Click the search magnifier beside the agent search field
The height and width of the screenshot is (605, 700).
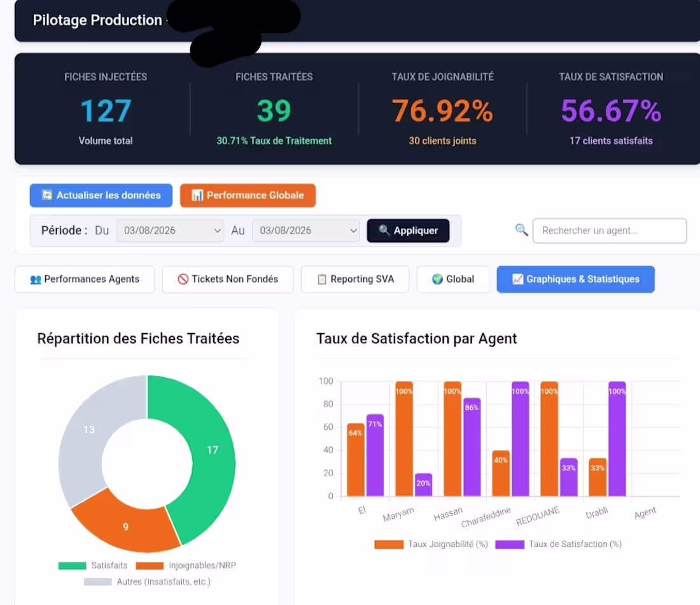(521, 230)
